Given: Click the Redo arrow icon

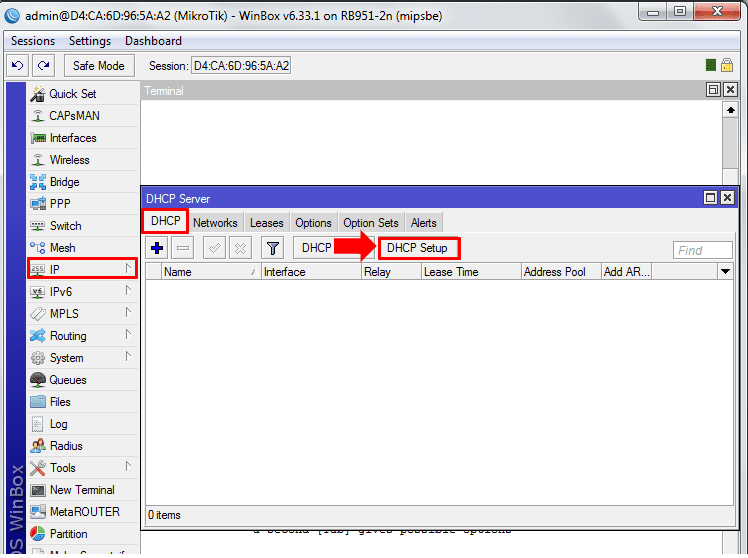Looking at the screenshot, I should coord(43,65).
